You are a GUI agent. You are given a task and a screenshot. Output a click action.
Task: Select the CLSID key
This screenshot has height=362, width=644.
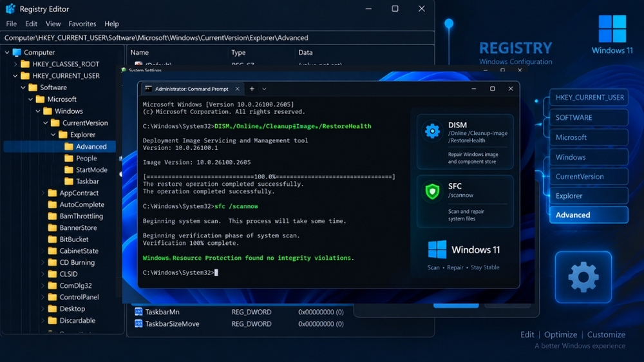point(68,274)
